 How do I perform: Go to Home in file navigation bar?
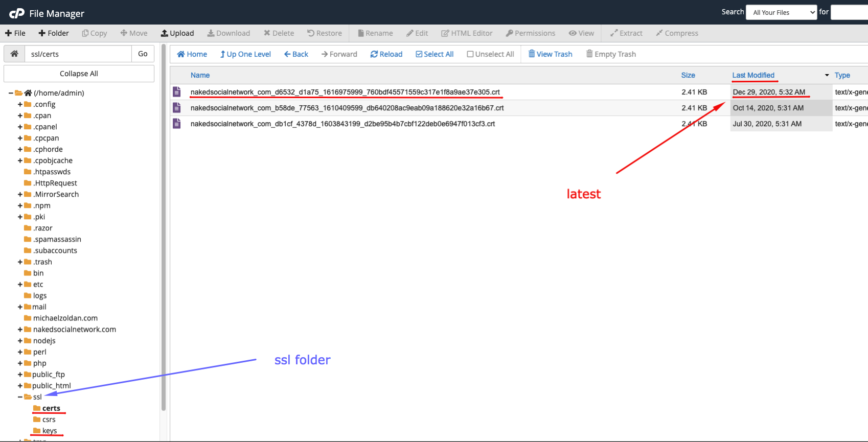(192, 54)
